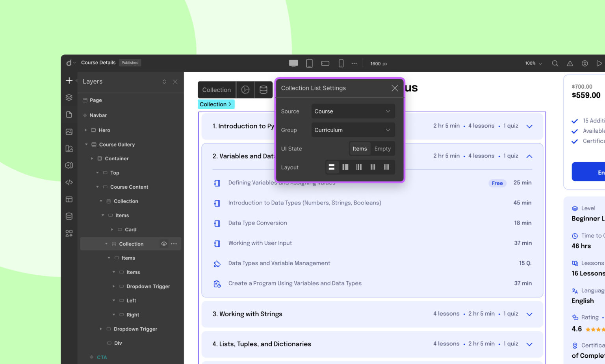This screenshot has height=364, width=605.
Task: Open the Source dropdown showing Course
Action: [353, 111]
